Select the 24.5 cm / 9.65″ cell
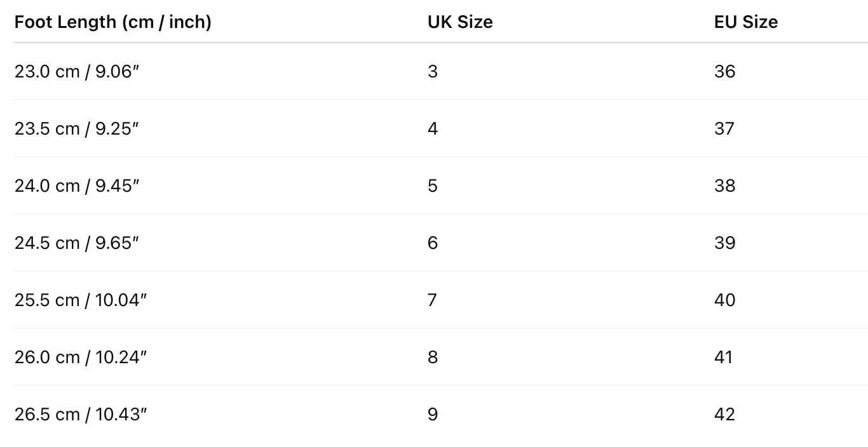Image resolution: width=868 pixels, height=447 pixels. click(76, 243)
